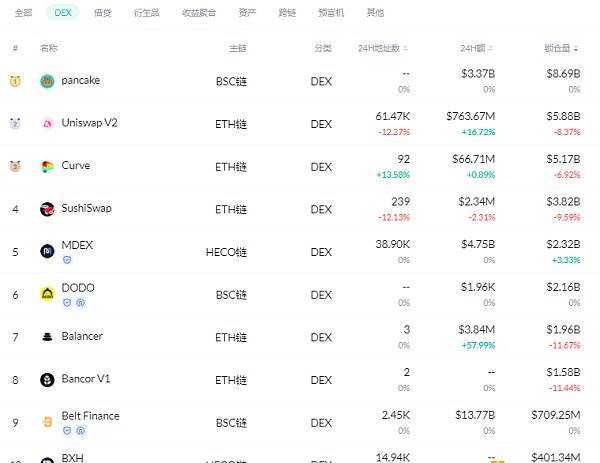Viewport: 600px width, 463px height.
Task: Open the 借贷 tab
Action: pos(103,13)
